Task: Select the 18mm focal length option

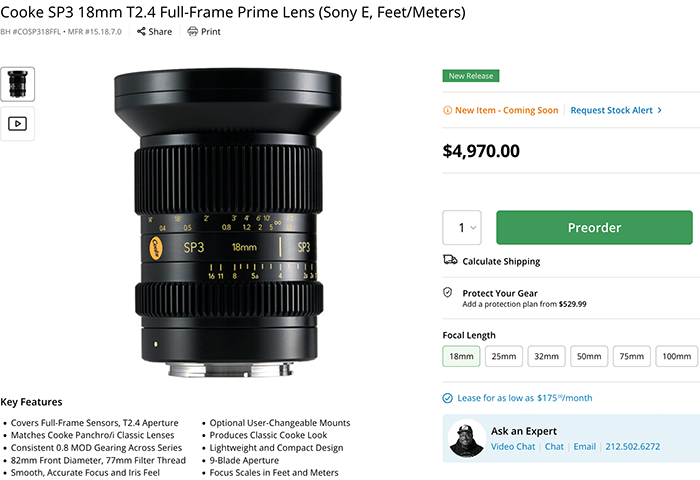Action: click(461, 356)
